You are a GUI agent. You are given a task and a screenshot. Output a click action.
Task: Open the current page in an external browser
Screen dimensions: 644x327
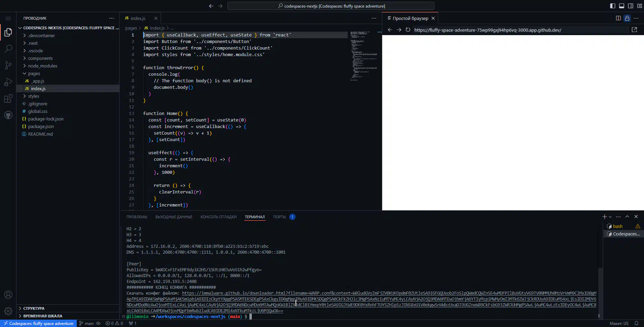[x=634, y=30]
